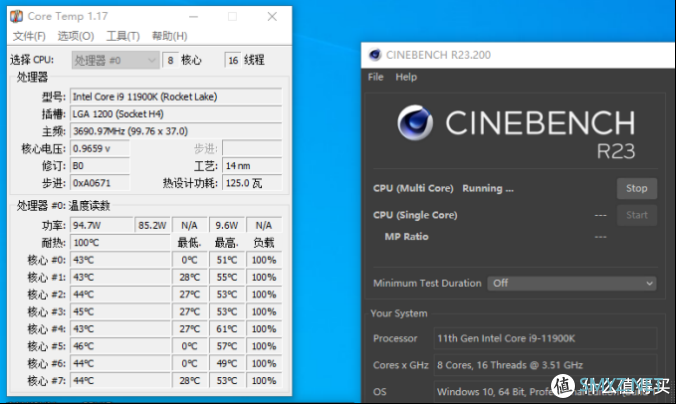676x404 pixels.
Task: Minimize the Core Temp window
Action: click(194, 17)
